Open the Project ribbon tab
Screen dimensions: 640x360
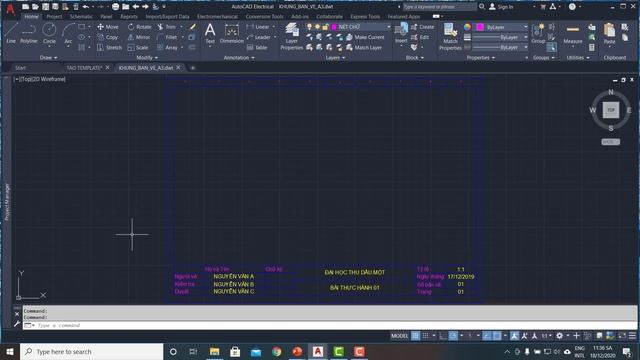pos(54,17)
